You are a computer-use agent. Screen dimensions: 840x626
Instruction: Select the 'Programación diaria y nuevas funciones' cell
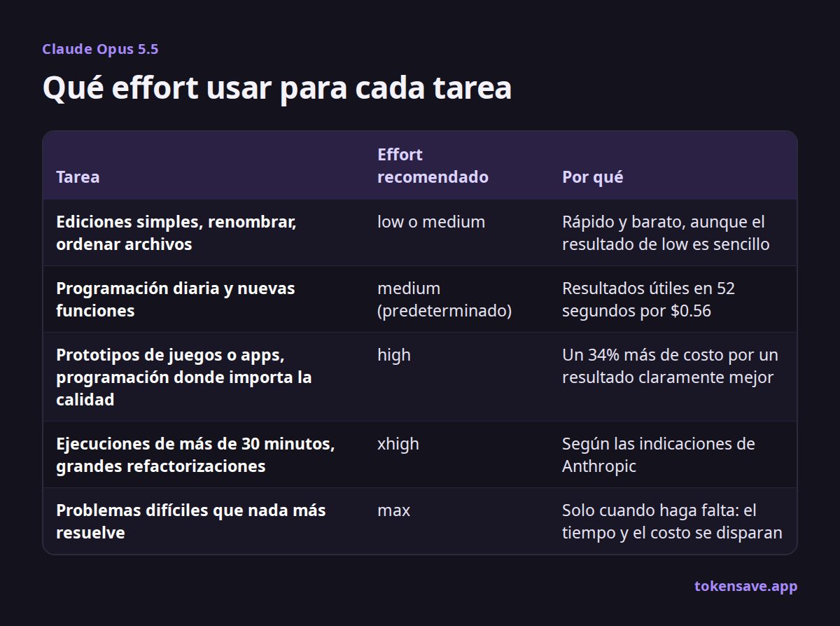tap(176, 300)
